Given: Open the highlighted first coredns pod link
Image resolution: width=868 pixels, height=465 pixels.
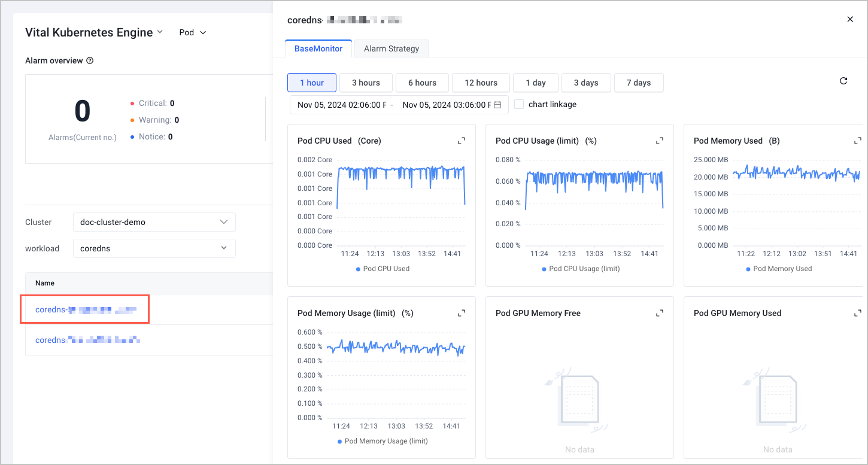Looking at the screenshot, I should coord(86,309).
